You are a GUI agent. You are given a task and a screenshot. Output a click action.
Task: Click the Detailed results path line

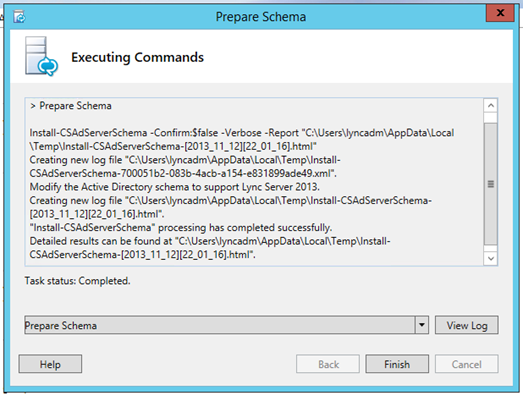point(210,248)
